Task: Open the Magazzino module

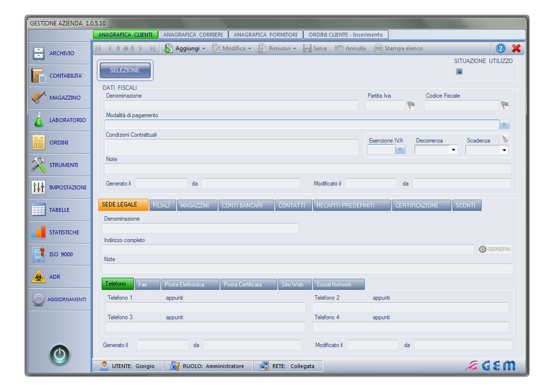Action: (59, 98)
